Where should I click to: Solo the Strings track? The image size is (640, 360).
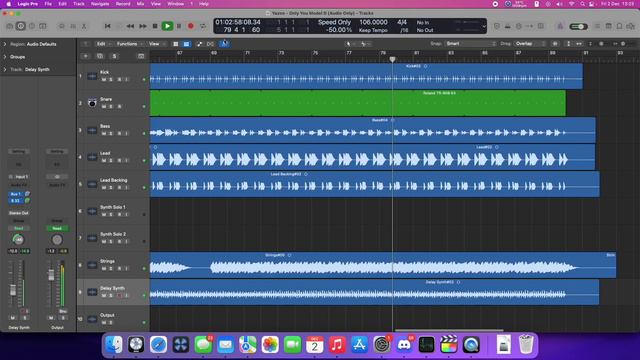[111, 269]
